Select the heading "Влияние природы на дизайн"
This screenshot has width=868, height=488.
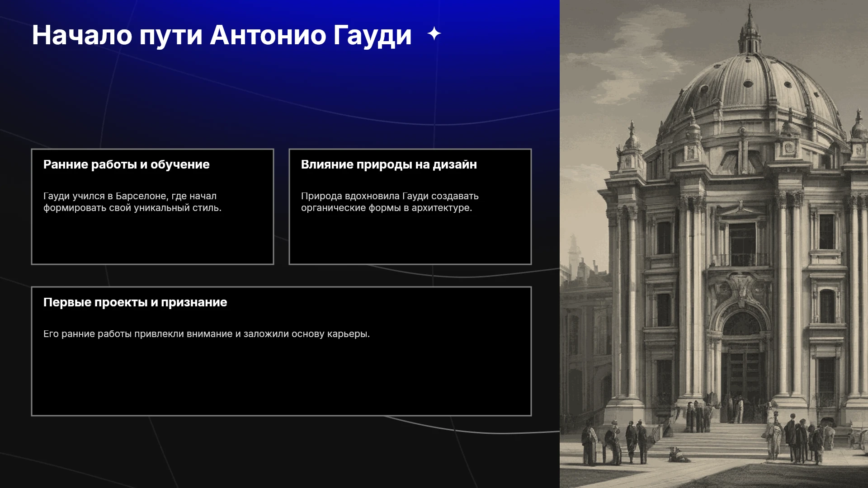tap(389, 164)
